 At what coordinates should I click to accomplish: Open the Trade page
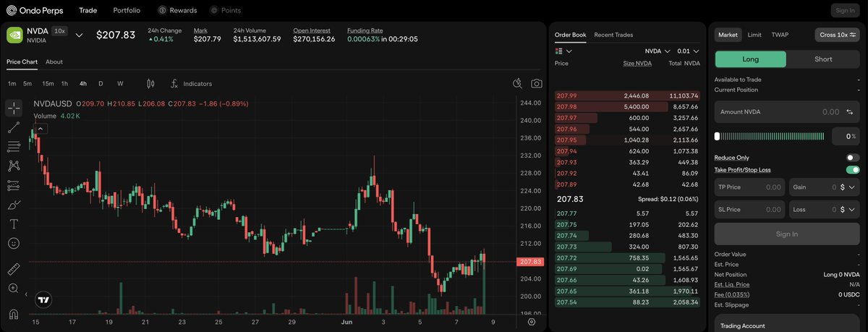88,10
